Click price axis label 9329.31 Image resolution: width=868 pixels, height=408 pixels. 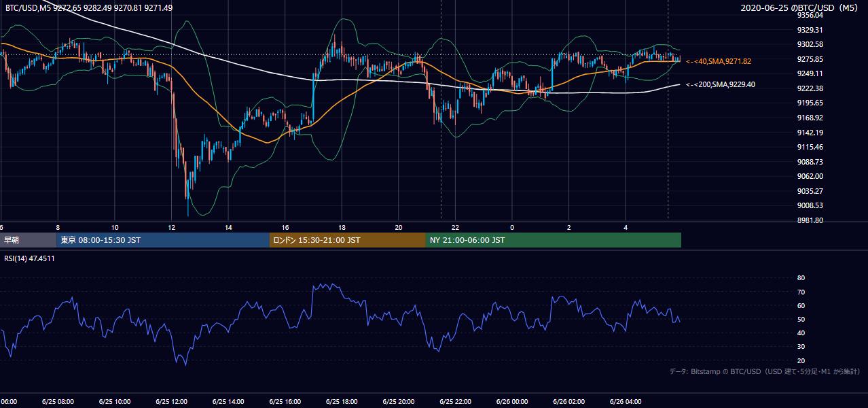tap(810, 30)
